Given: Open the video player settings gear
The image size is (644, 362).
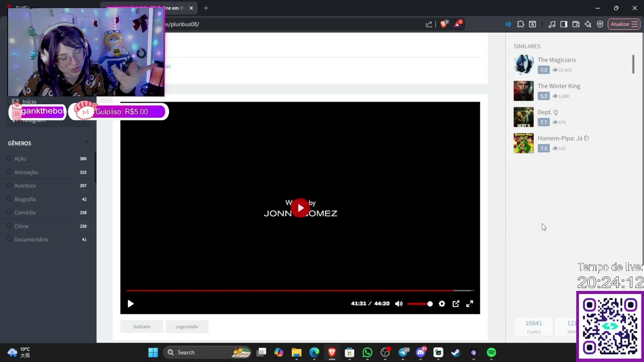Looking at the screenshot, I should tap(442, 304).
